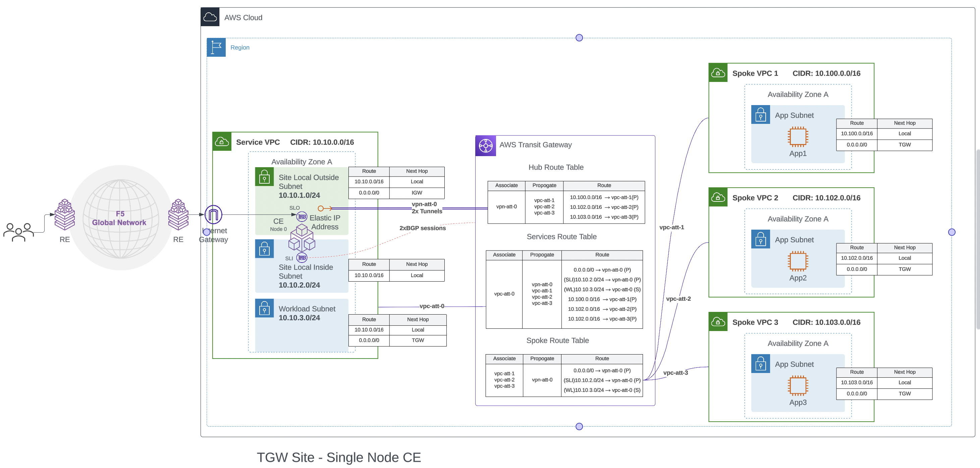Click the lock icon on Workload Subnet
The width and height of the screenshot is (980, 468).
click(x=264, y=308)
